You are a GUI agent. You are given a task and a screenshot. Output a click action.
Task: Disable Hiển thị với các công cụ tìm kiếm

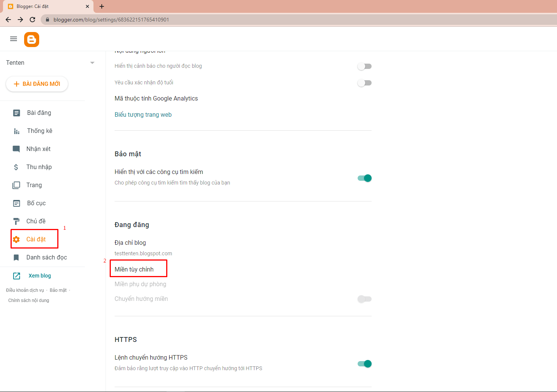(x=364, y=178)
